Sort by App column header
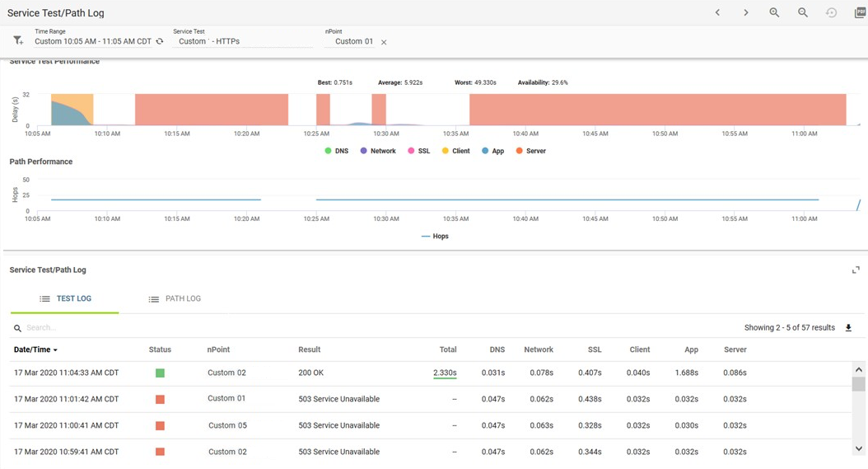868x469 pixels. 692,349
